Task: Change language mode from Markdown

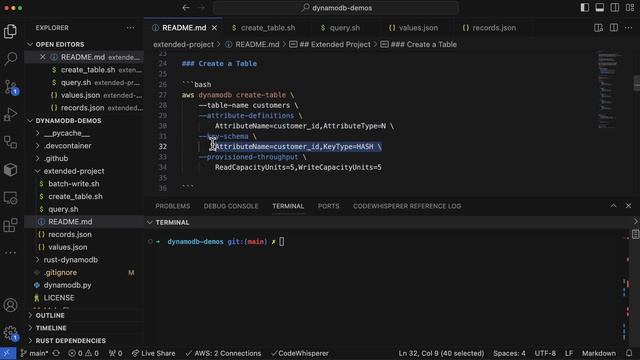Action: pyautogui.click(x=599, y=353)
